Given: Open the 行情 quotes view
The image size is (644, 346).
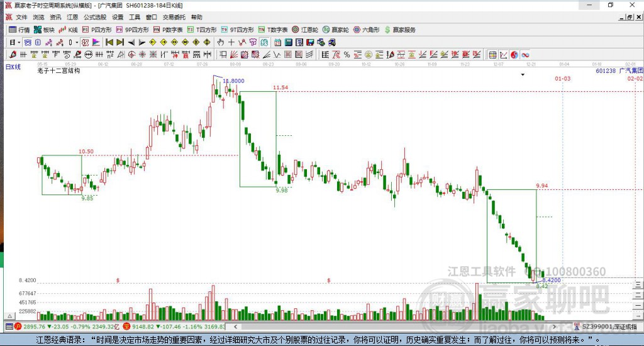Looking at the screenshot, I should tap(19, 30).
